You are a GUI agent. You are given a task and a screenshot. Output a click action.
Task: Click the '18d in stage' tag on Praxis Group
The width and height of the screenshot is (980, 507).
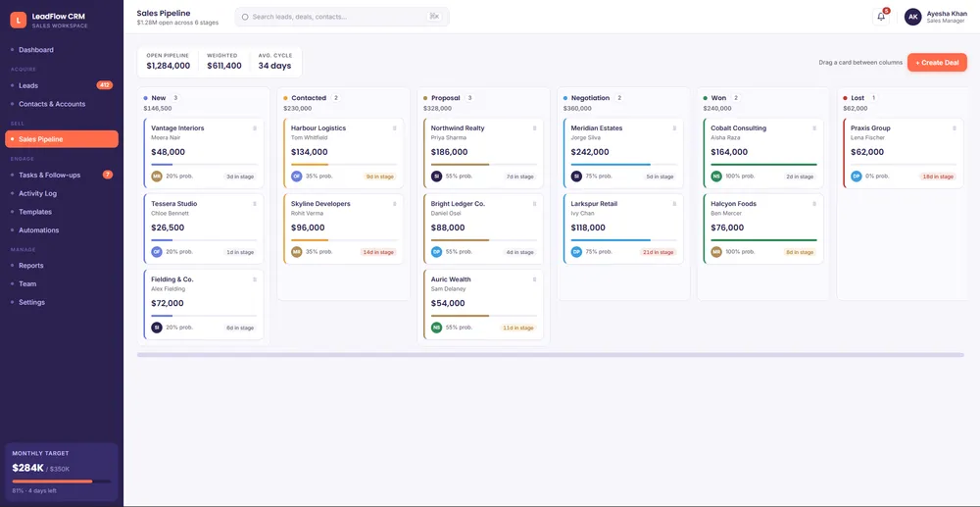click(x=937, y=177)
